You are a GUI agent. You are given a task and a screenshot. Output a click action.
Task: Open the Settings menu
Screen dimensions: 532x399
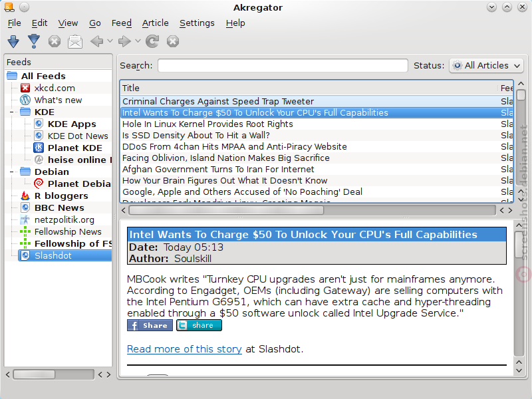point(197,23)
